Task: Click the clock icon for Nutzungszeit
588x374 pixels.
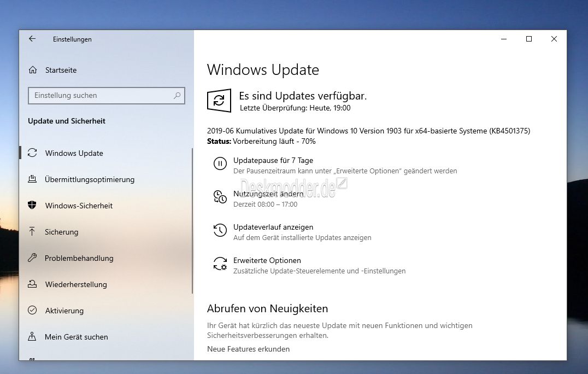Action: 220,197
